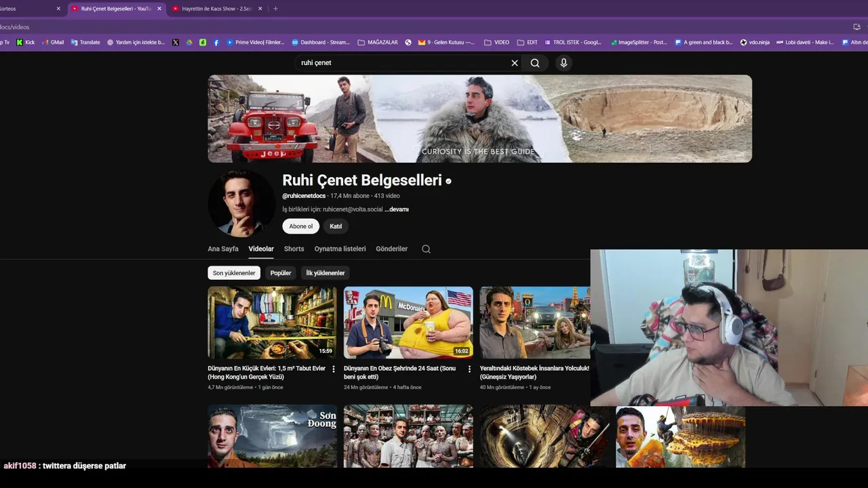Click the channel banner image
The image size is (868, 488).
pyautogui.click(x=479, y=119)
